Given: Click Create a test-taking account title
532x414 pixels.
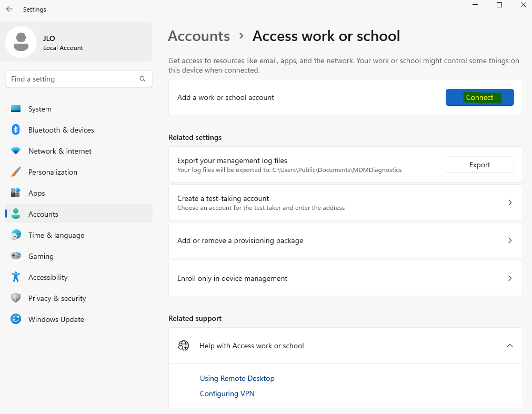Looking at the screenshot, I should coord(223,198).
